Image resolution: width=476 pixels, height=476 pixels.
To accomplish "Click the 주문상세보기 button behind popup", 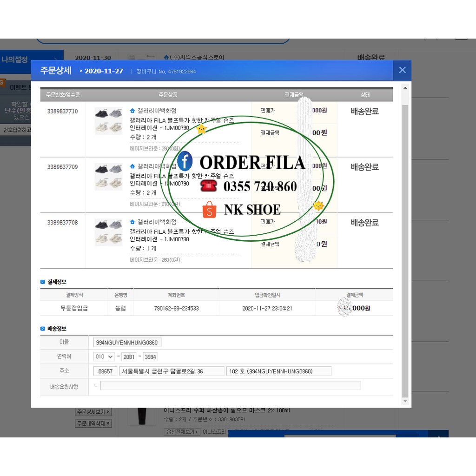I will 93,412.
